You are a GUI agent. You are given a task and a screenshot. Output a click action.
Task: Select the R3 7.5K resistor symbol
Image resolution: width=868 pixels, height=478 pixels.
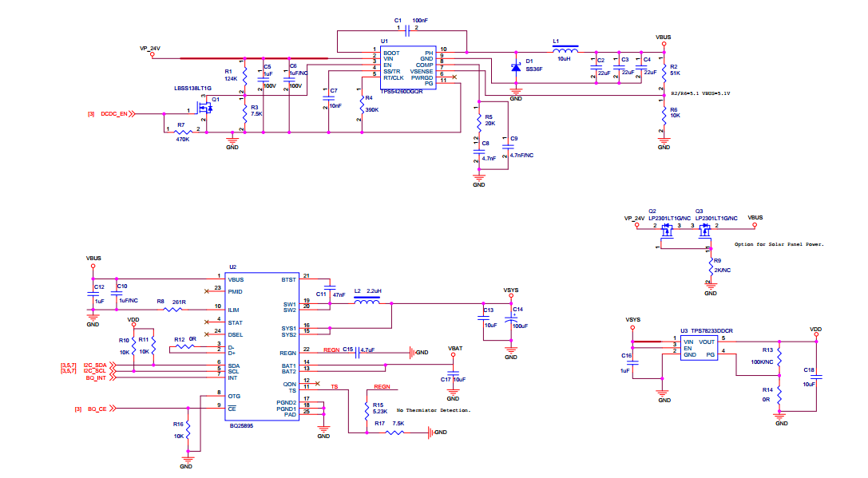point(244,114)
